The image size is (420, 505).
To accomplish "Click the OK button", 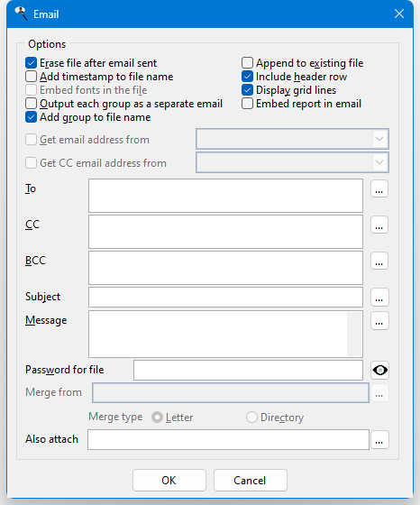I will (169, 480).
